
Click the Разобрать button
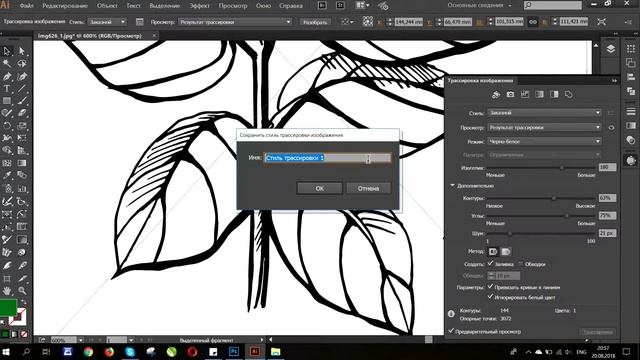coord(315,22)
